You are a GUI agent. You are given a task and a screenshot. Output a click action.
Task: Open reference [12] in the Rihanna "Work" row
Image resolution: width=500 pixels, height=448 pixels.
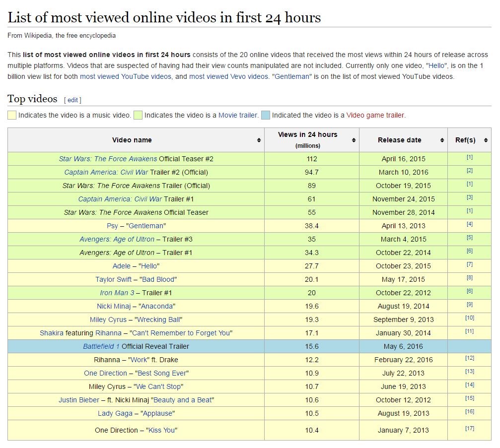469,358
